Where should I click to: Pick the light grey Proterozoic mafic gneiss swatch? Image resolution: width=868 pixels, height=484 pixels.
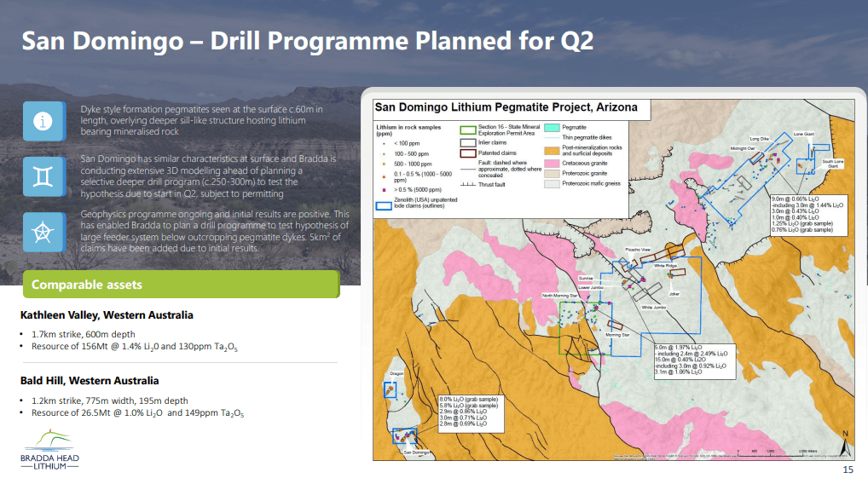552,184
